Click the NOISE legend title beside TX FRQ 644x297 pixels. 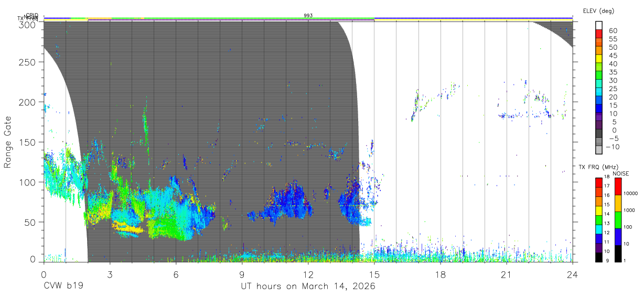(x=622, y=173)
